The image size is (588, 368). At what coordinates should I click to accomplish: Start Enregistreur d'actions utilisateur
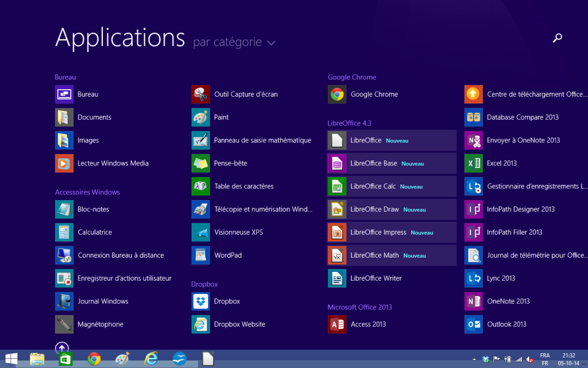pyautogui.click(x=114, y=279)
